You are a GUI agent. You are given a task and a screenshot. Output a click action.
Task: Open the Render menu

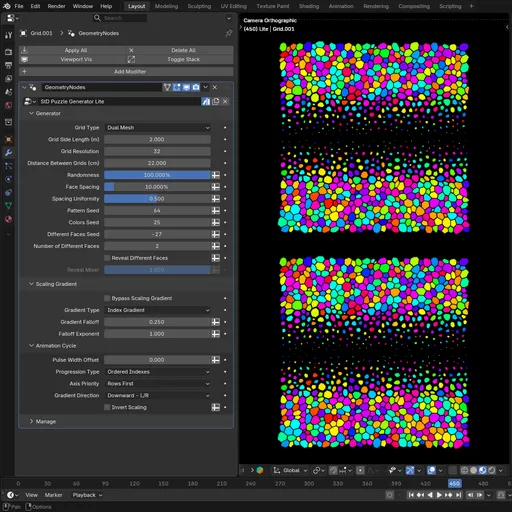[56, 6]
